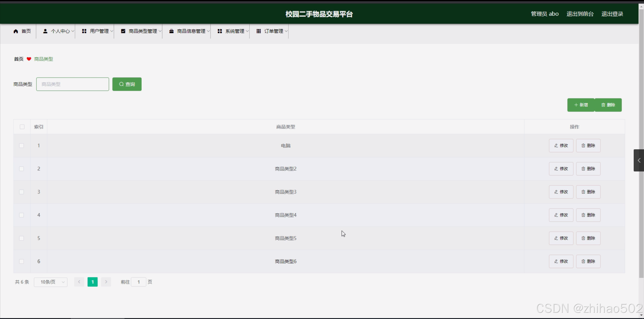Click the 新增 add button
The image size is (644, 319).
point(581,105)
